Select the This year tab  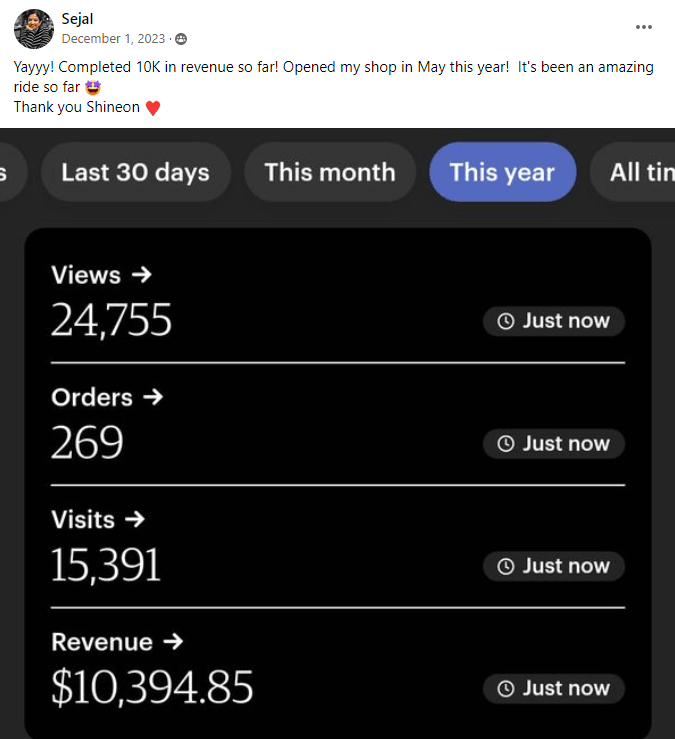[502, 172]
